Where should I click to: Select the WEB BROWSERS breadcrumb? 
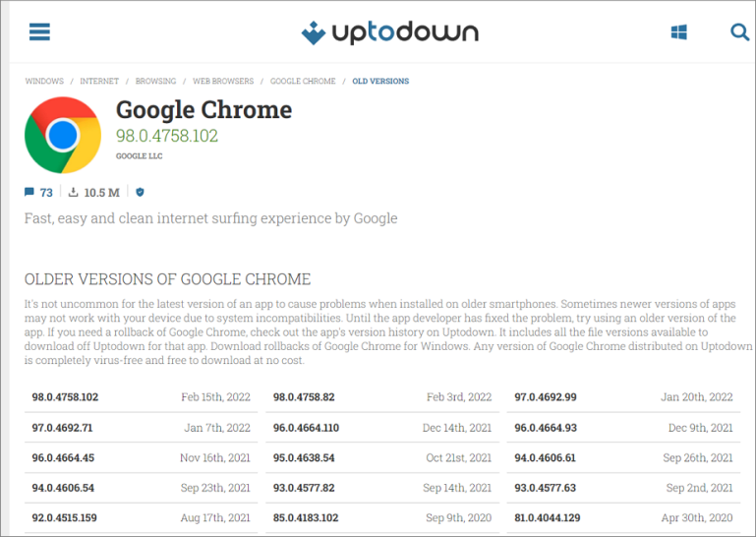click(x=222, y=82)
